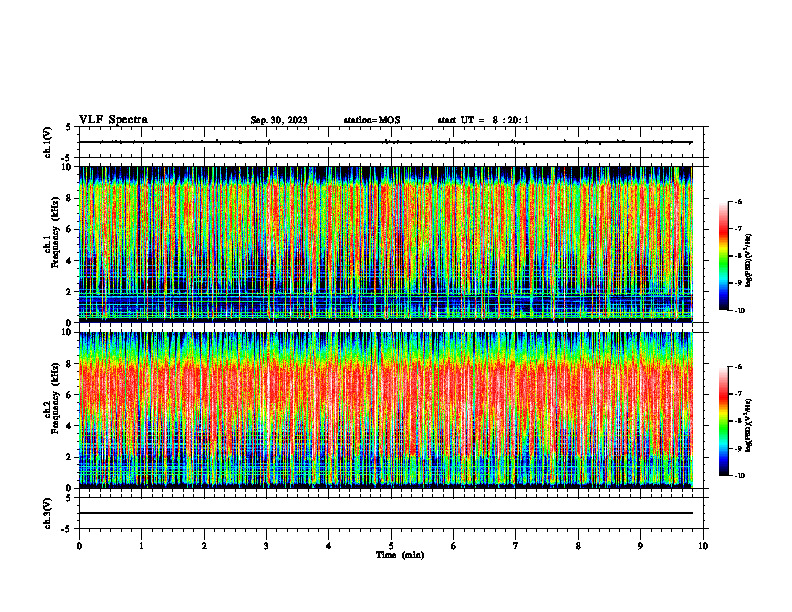This screenshot has width=792, height=612.
Task: Click time axis tick label '8'
Action: pyautogui.click(x=578, y=546)
